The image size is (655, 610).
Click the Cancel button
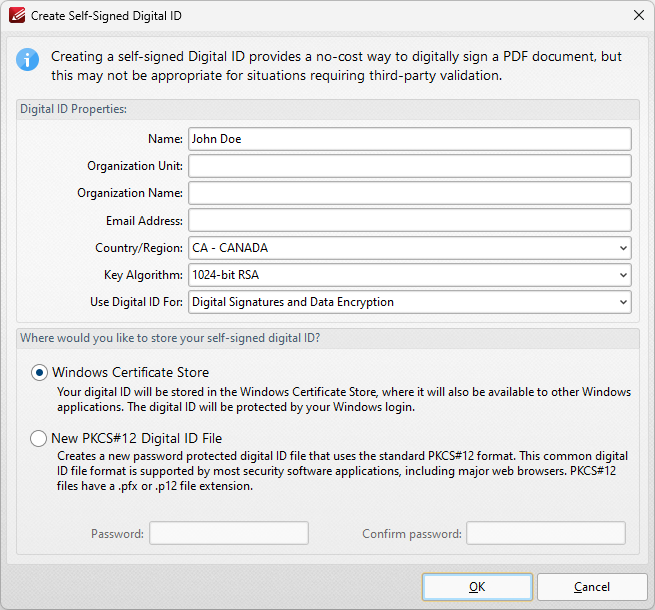tap(592, 587)
